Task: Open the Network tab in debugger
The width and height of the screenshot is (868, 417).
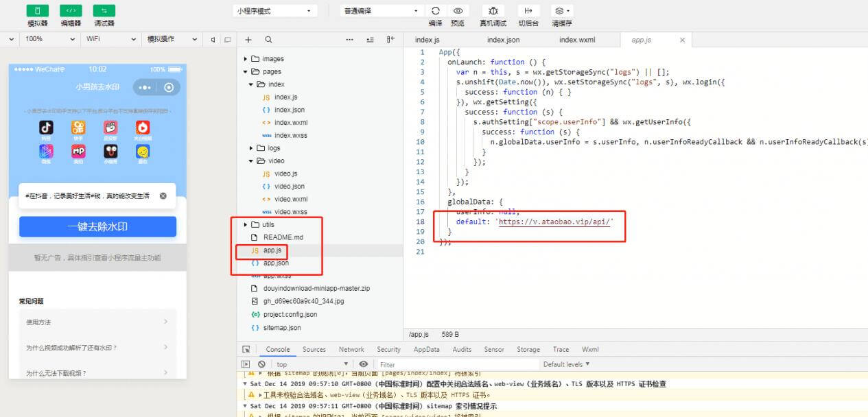Action: (x=351, y=349)
